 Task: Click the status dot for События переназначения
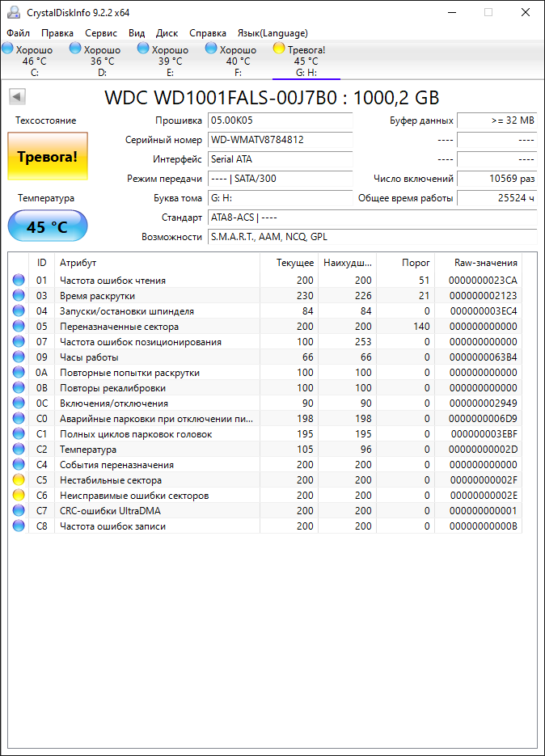(x=19, y=464)
